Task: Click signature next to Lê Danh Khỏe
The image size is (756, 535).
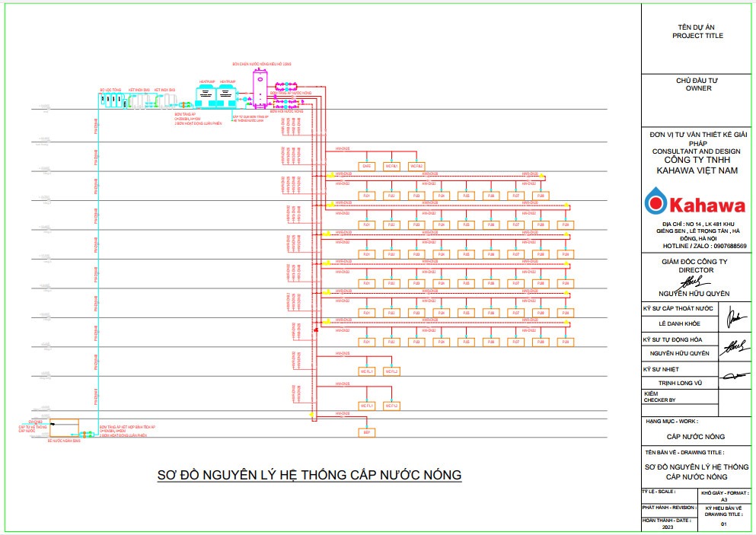Action: [731, 318]
